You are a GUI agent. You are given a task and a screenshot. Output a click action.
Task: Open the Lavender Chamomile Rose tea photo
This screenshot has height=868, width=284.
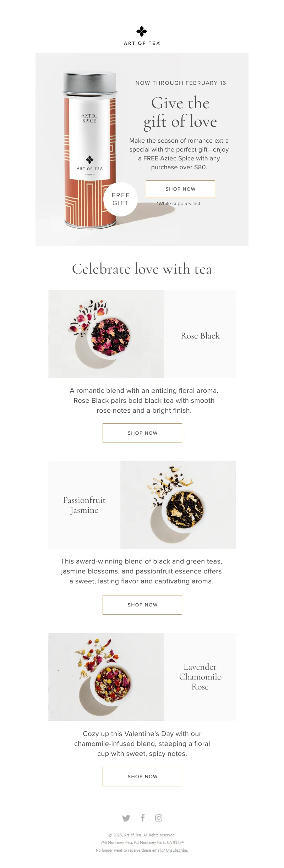[x=106, y=677]
